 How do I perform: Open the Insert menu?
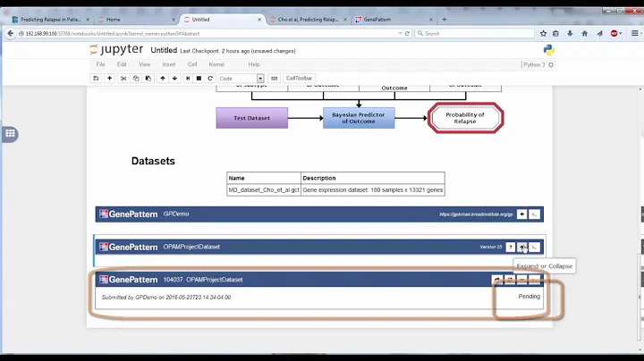169,64
